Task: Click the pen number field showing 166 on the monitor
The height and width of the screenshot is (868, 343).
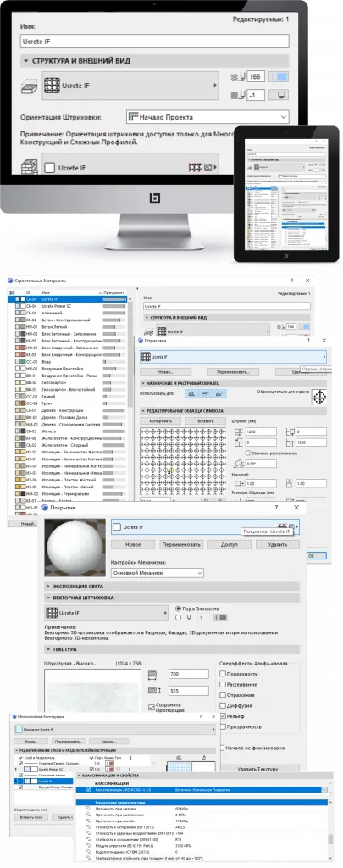Action: pos(256,76)
